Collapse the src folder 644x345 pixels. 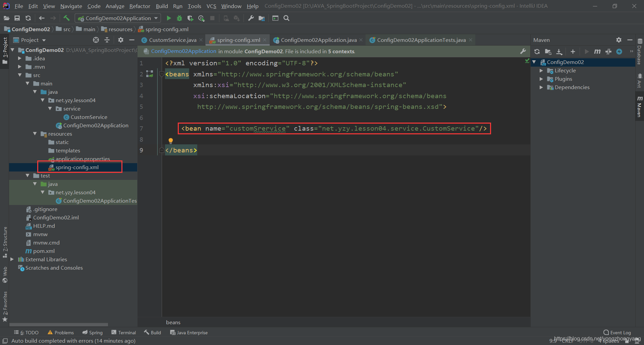(x=20, y=75)
